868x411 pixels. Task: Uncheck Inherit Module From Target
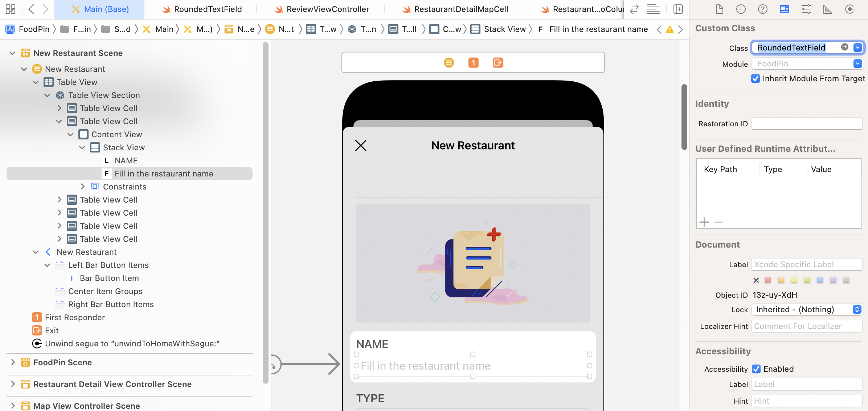pos(756,78)
